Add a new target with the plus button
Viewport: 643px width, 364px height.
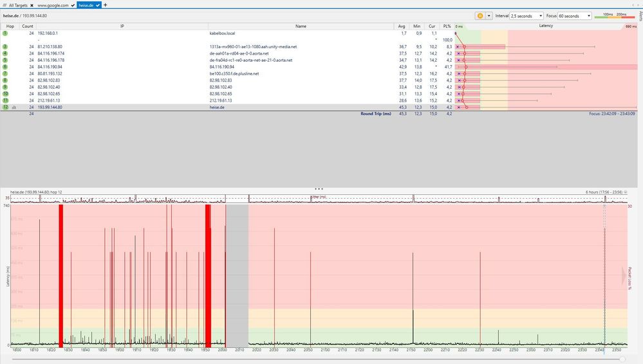click(x=106, y=5)
